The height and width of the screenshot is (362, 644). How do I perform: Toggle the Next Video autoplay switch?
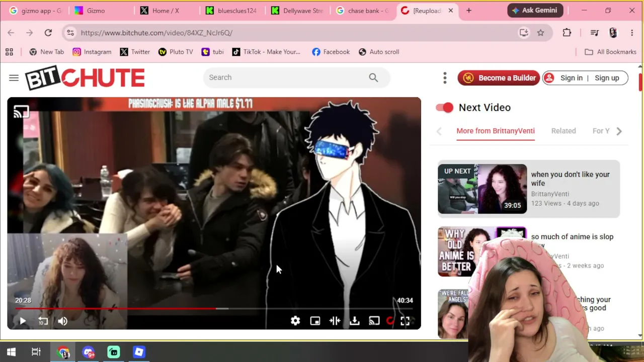pyautogui.click(x=445, y=107)
